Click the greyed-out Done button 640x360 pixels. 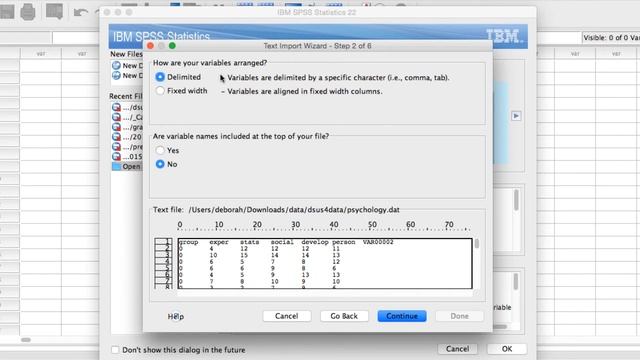point(460,316)
